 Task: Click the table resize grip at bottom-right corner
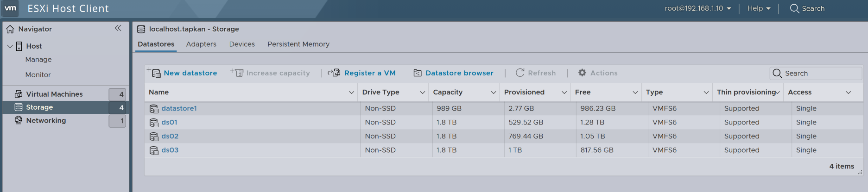[x=860, y=172]
